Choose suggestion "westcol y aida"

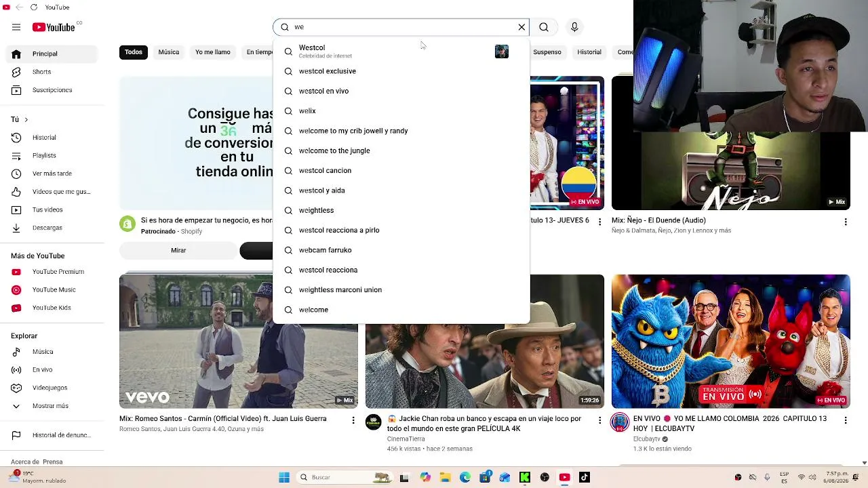point(401,190)
